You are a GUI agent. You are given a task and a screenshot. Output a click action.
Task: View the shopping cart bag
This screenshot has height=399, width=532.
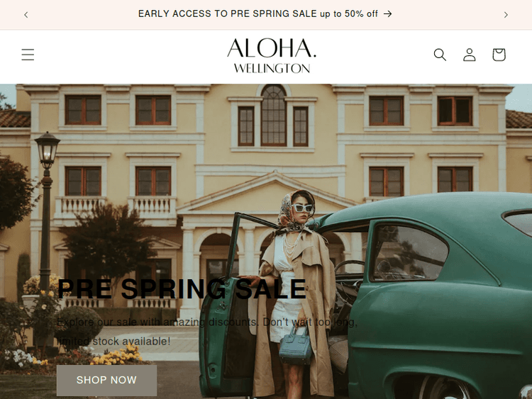click(499, 55)
